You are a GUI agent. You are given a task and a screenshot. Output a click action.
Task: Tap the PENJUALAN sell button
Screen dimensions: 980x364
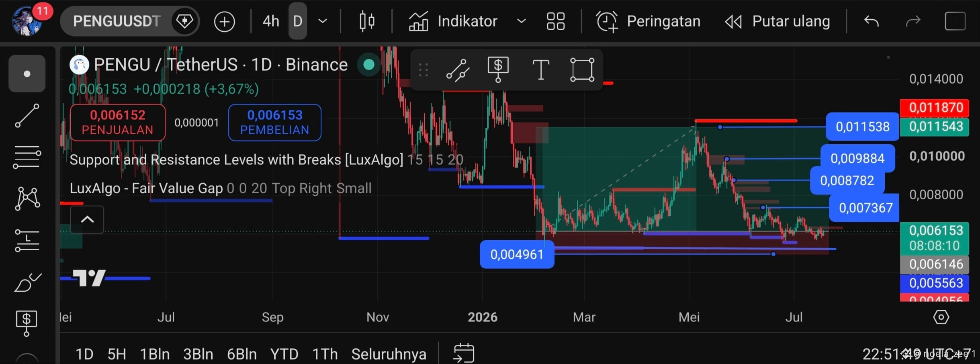pos(117,123)
